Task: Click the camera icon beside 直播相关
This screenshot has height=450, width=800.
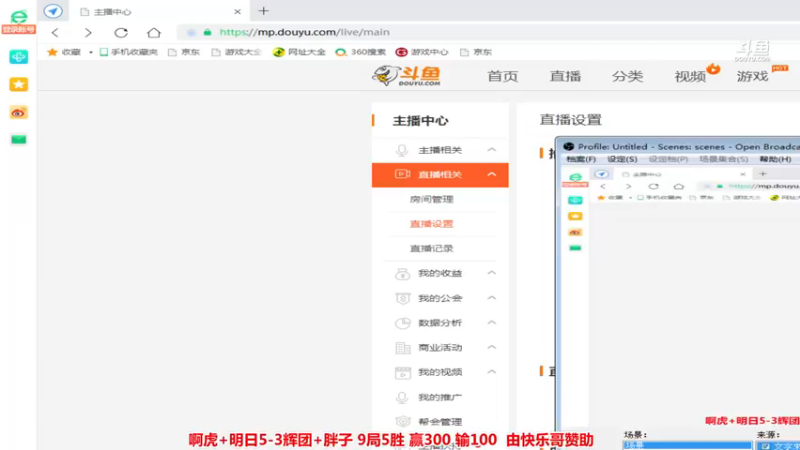Action: 403,174
